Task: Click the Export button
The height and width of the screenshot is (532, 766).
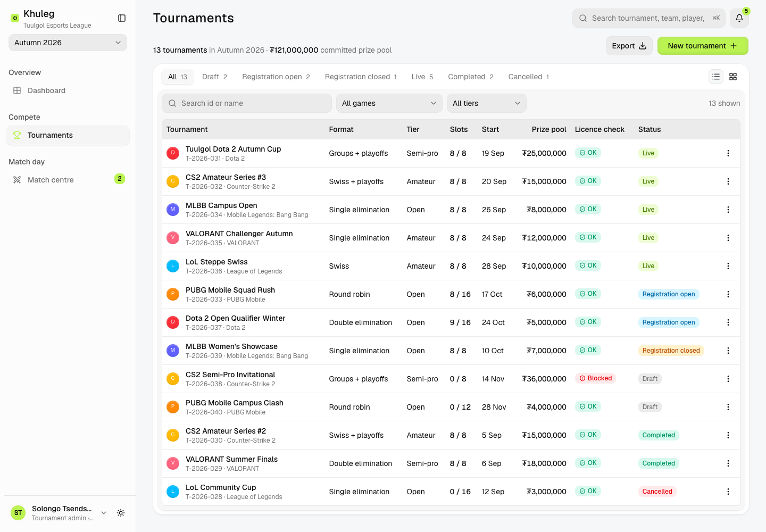Action: pos(629,46)
